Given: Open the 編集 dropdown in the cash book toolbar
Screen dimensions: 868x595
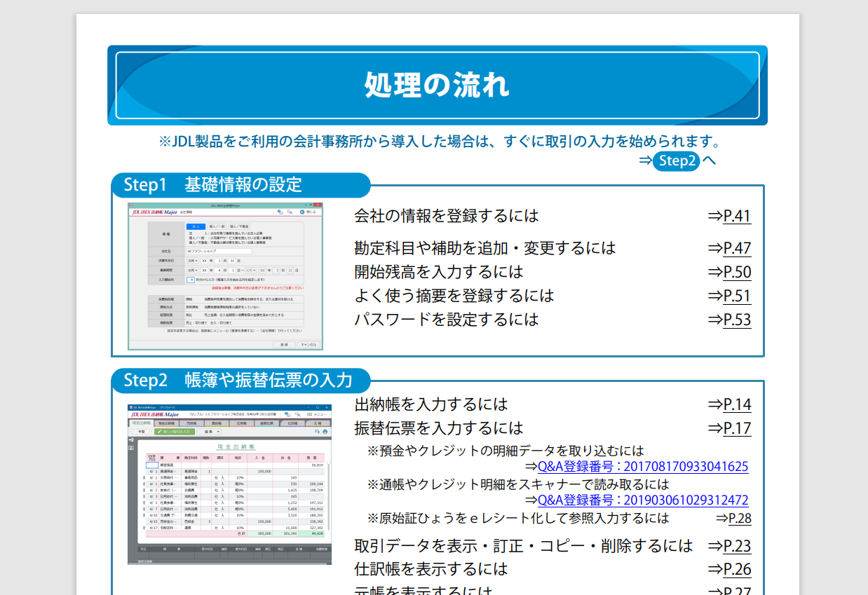Looking at the screenshot, I should click(209, 432).
